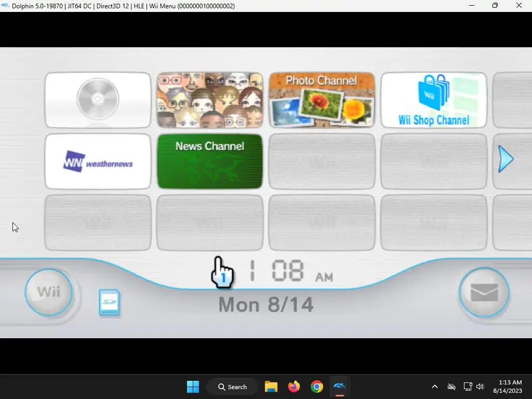The width and height of the screenshot is (532, 399).
Task: Open the network status tray icon
Action: (468, 387)
